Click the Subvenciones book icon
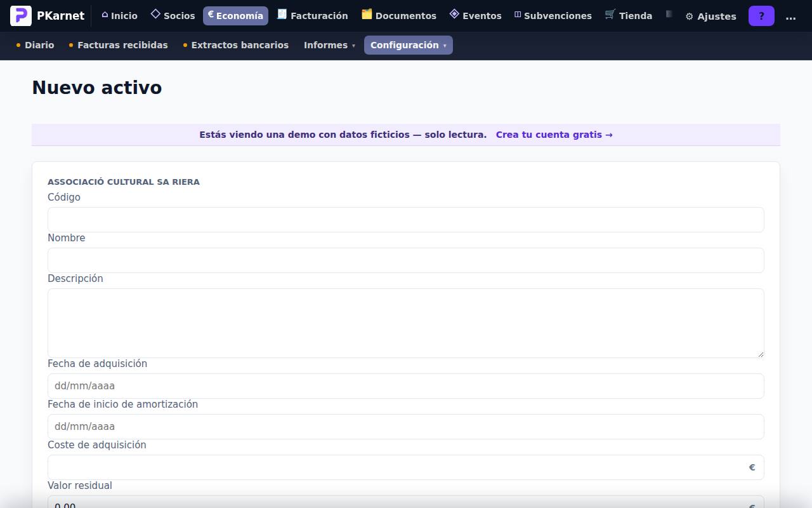 tap(518, 15)
